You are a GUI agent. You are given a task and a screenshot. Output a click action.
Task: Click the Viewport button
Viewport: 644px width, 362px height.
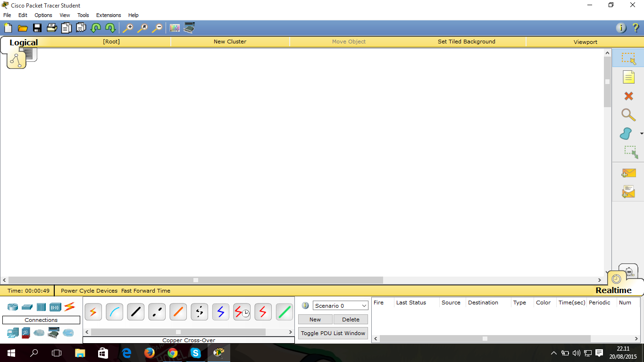[x=585, y=42]
